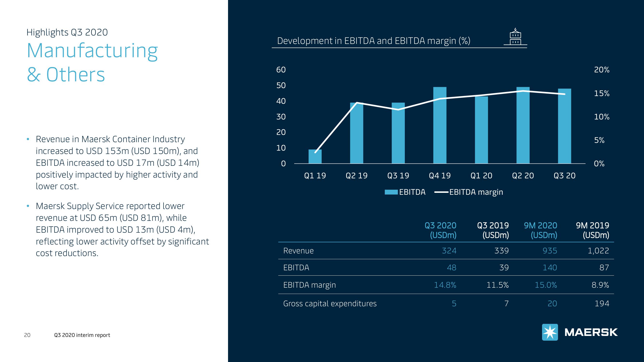Click the 'Manufacturing & Others' title
Image resolution: width=644 pixels, height=362 pixels.
(x=92, y=63)
